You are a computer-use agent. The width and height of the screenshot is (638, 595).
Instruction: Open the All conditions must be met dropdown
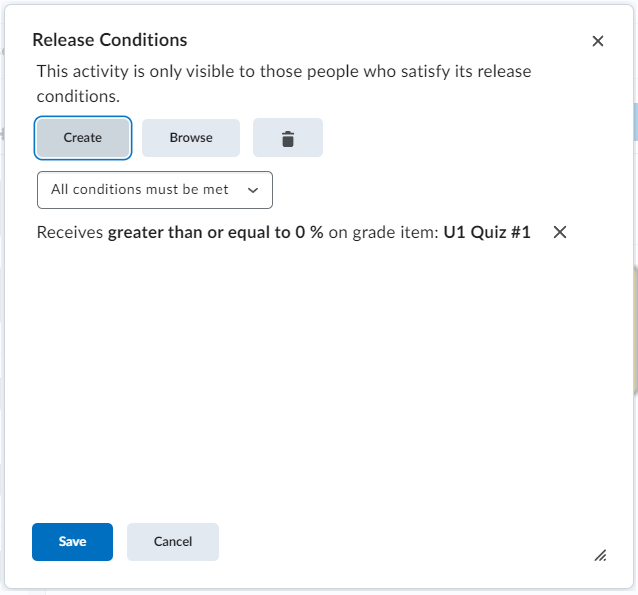[155, 190]
